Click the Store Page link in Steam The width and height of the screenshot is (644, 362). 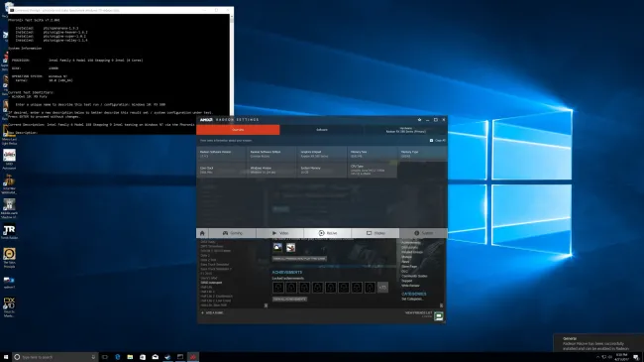pos(408,267)
